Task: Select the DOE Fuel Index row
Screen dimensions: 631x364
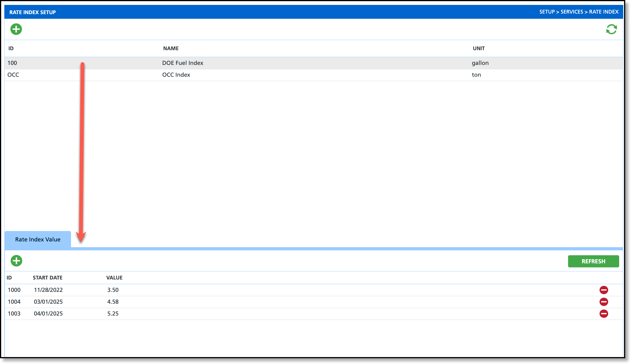Action: [182, 63]
